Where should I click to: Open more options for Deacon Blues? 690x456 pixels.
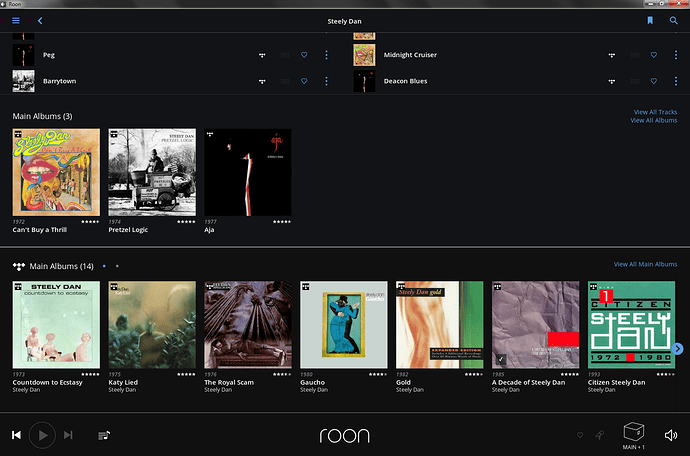tap(676, 81)
